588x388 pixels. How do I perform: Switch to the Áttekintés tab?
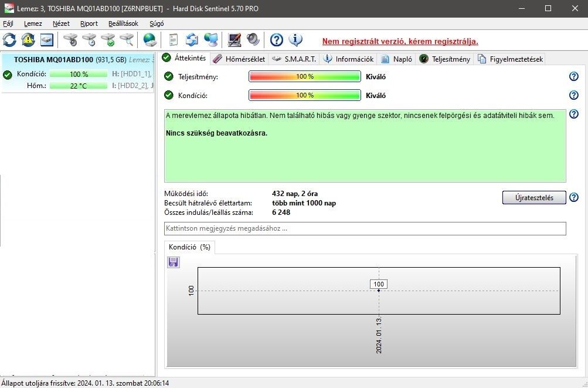point(185,58)
